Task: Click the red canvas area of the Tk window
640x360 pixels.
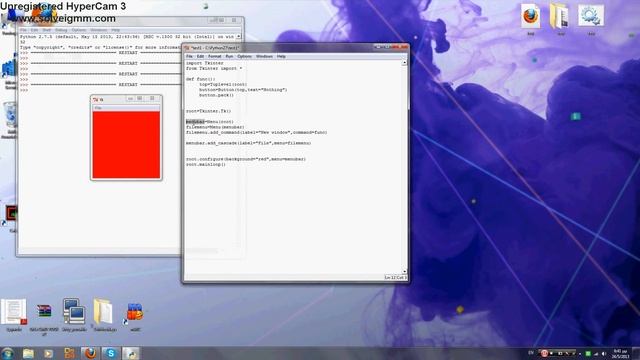Action: click(x=126, y=145)
